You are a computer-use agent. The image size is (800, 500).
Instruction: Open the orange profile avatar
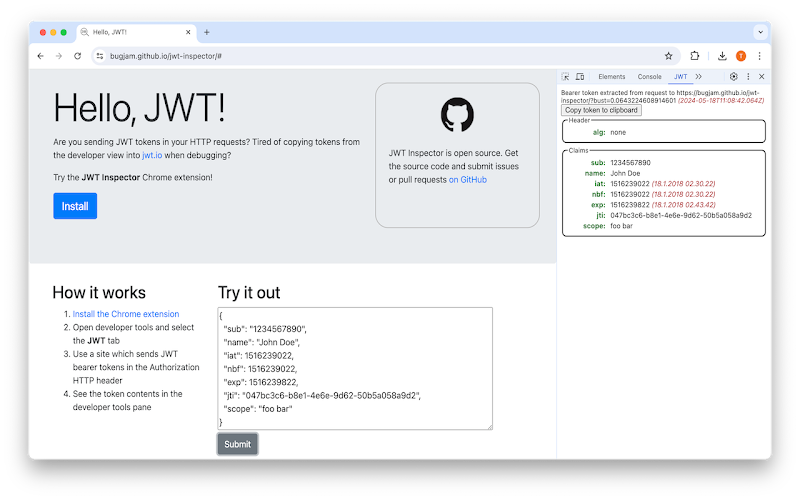pyautogui.click(x=741, y=56)
